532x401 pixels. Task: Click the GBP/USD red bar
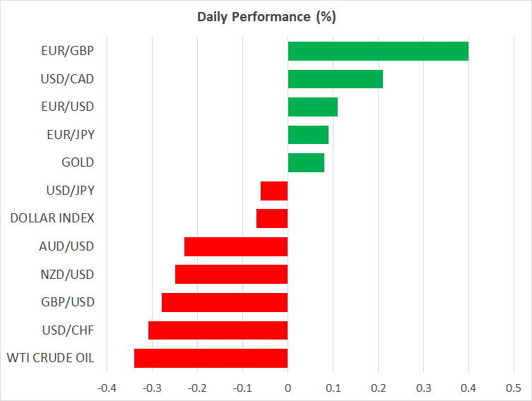click(x=225, y=302)
